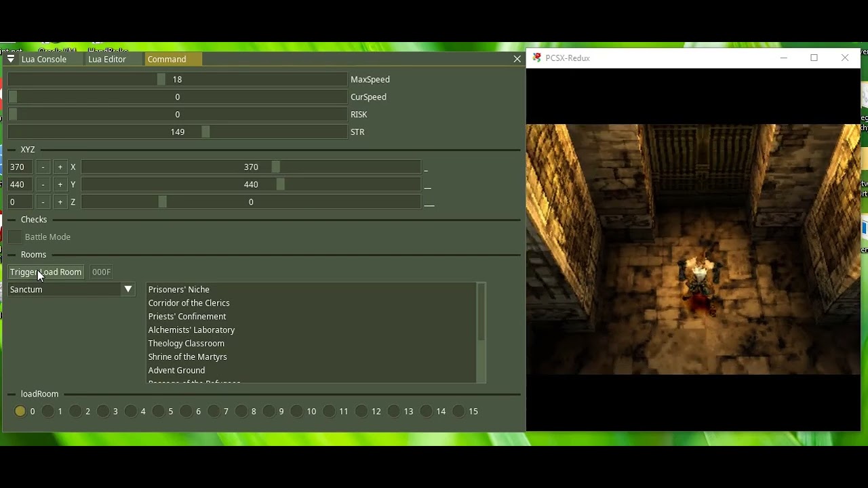Screen dimensions: 868x488
Task: Select loadRoom radio button 0
Action: (x=20, y=411)
